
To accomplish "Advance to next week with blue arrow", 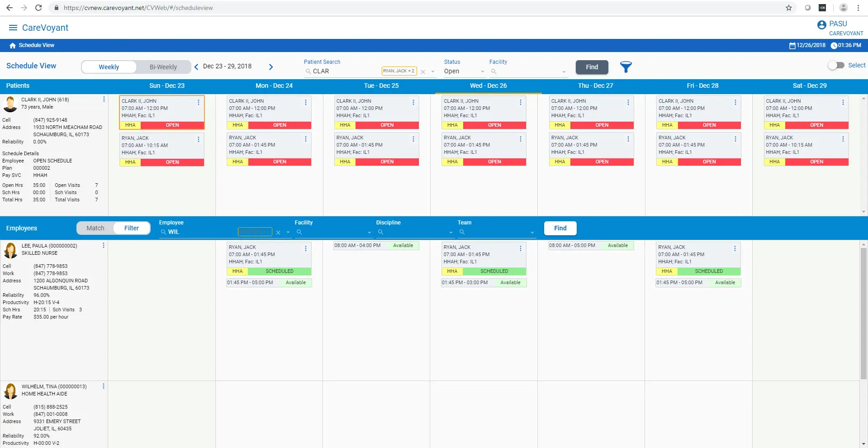I will (270, 67).
